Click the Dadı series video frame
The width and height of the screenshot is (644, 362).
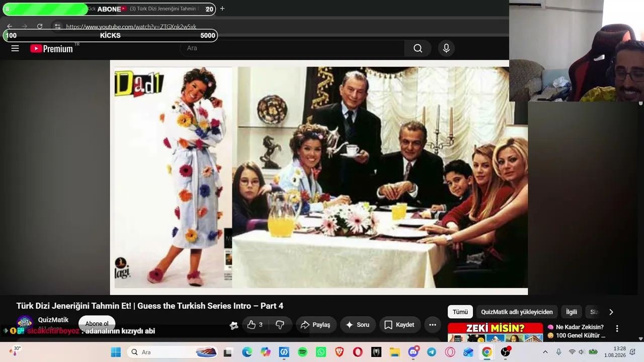[x=319, y=177]
